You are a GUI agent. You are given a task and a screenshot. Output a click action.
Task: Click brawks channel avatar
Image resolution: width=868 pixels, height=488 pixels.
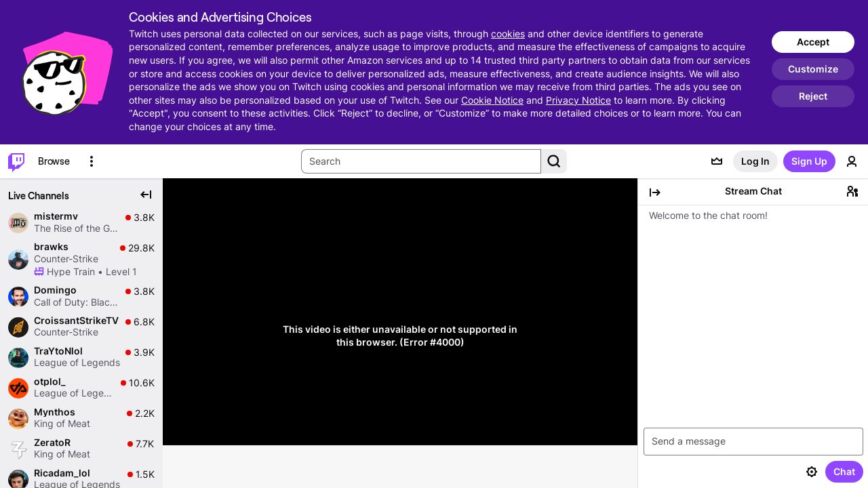(x=18, y=260)
